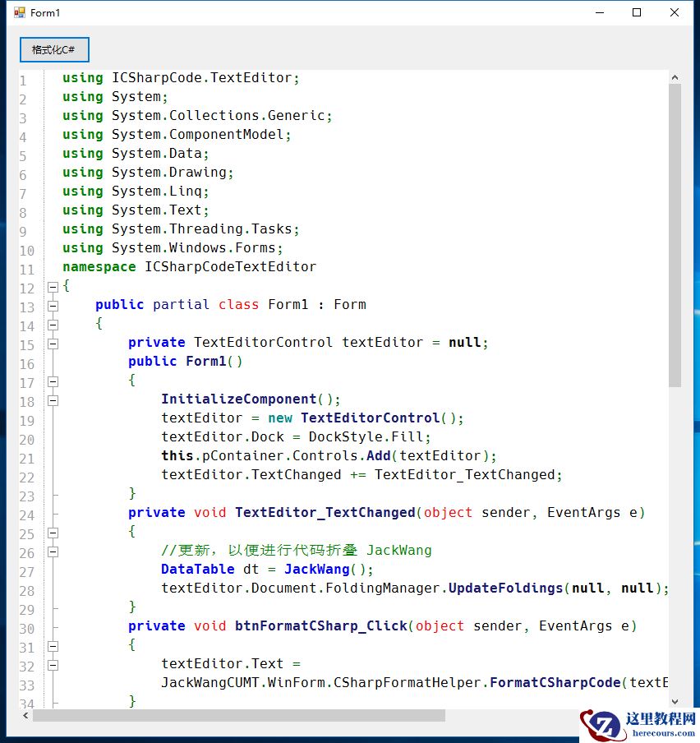The width and height of the screenshot is (700, 743).
Task: Place cursor on the using System line
Action: [x=115, y=96]
